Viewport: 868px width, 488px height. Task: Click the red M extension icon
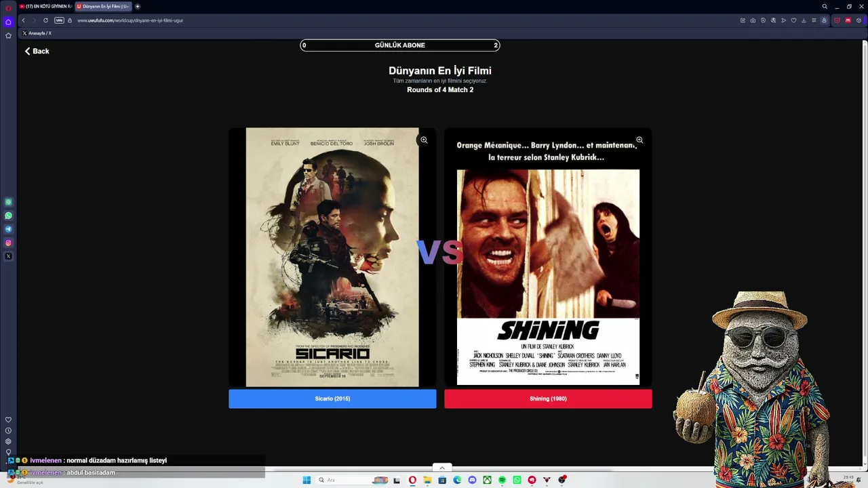click(848, 20)
